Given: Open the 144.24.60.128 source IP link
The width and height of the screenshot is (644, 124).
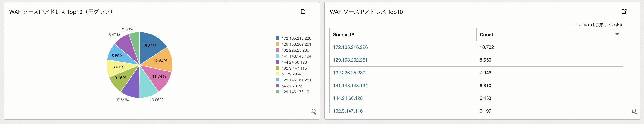Looking at the screenshot, I should click(x=348, y=98).
